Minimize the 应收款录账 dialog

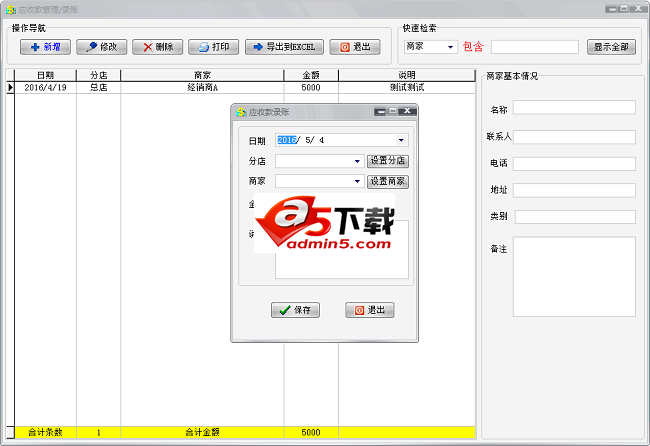click(x=380, y=111)
